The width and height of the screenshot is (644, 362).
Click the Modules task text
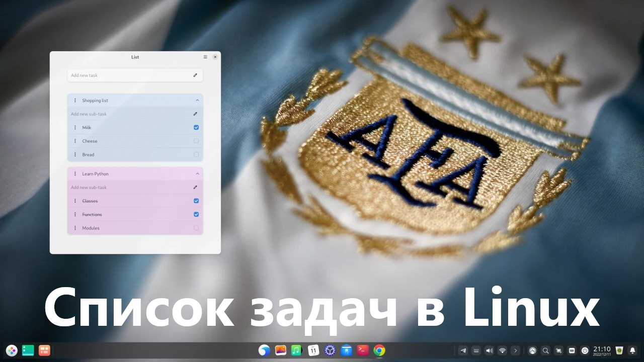coord(91,228)
